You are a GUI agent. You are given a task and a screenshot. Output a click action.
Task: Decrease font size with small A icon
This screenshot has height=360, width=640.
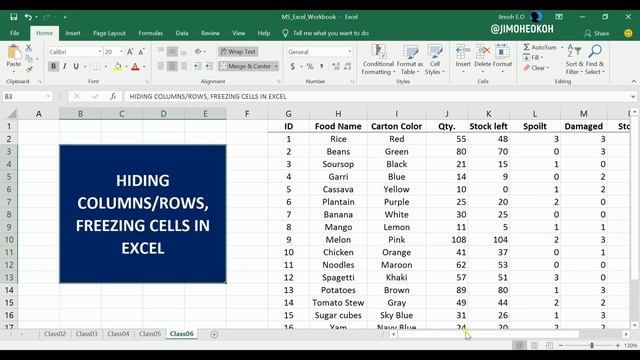(141, 52)
